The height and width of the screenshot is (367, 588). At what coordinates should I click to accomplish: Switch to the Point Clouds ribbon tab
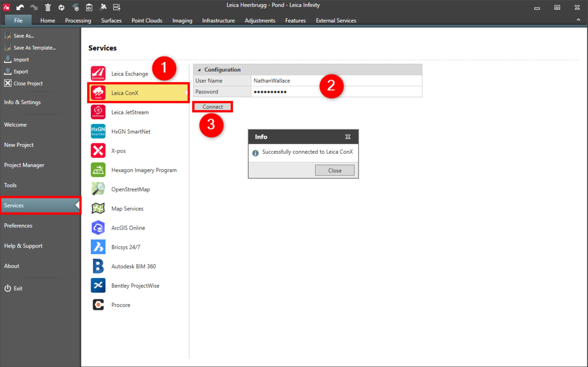tap(147, 20)
